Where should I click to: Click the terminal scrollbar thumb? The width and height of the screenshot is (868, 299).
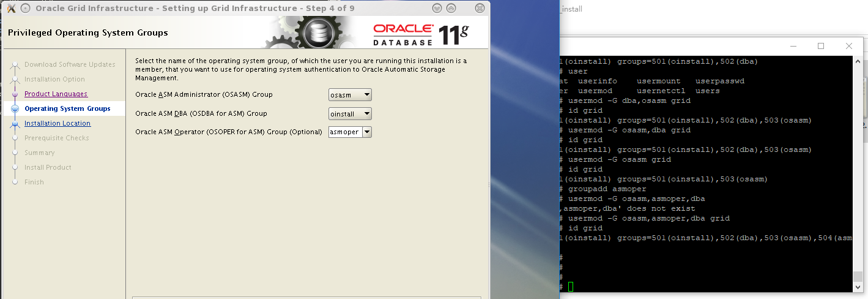[858, 276]
